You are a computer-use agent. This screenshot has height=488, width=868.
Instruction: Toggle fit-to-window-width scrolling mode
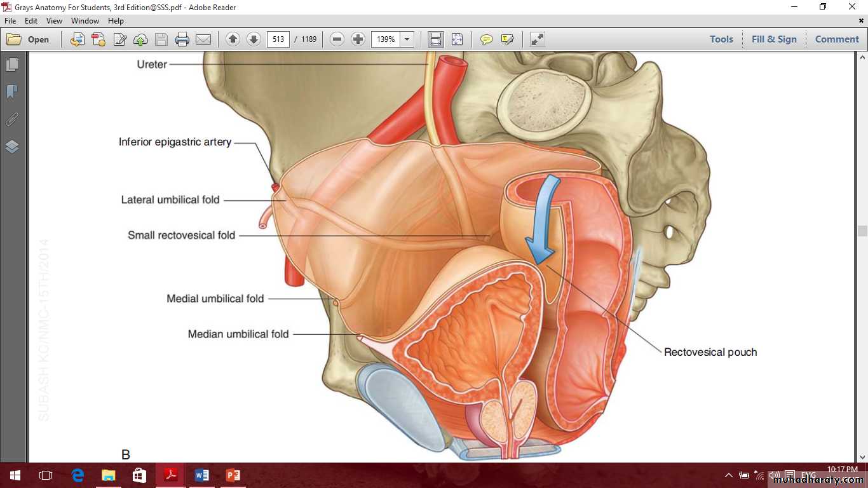click(436, 39)
